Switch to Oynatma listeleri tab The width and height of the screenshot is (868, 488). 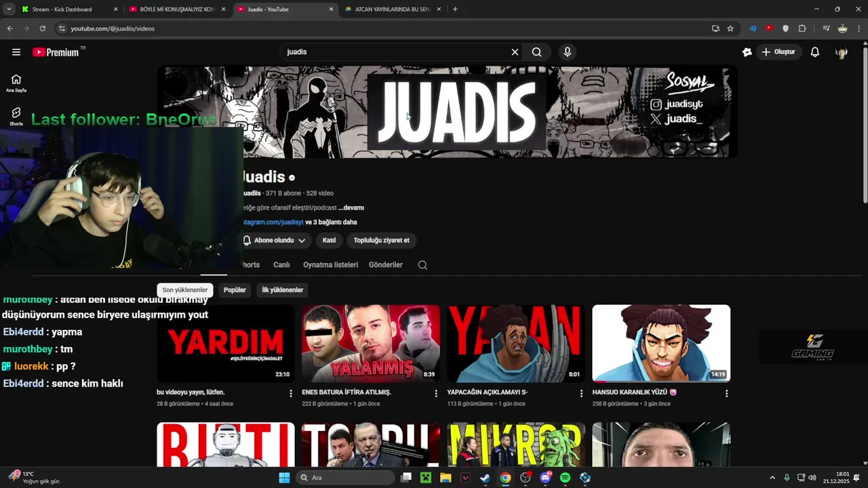(x=330, y=265)
